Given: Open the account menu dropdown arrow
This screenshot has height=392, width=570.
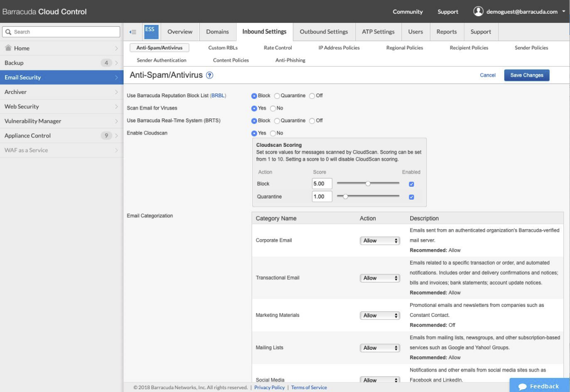Looking at the screenshot, I should pyautogui.click(x=564, y=11).
